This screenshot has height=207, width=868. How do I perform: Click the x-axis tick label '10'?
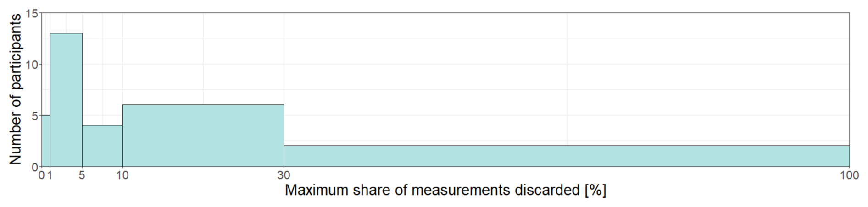122,175
